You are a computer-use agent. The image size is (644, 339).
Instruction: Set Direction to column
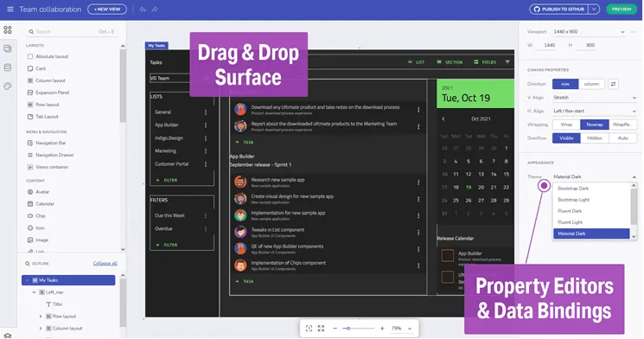[591, 84]
